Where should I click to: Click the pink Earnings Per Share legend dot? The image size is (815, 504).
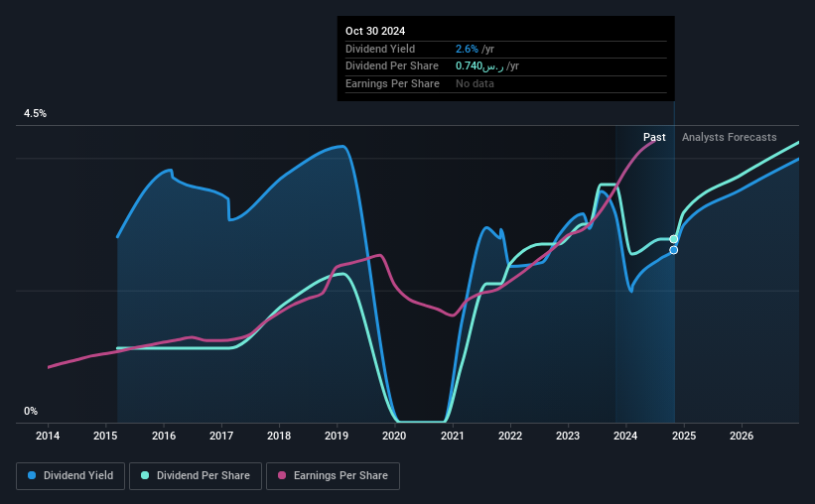tap(282, 475)
